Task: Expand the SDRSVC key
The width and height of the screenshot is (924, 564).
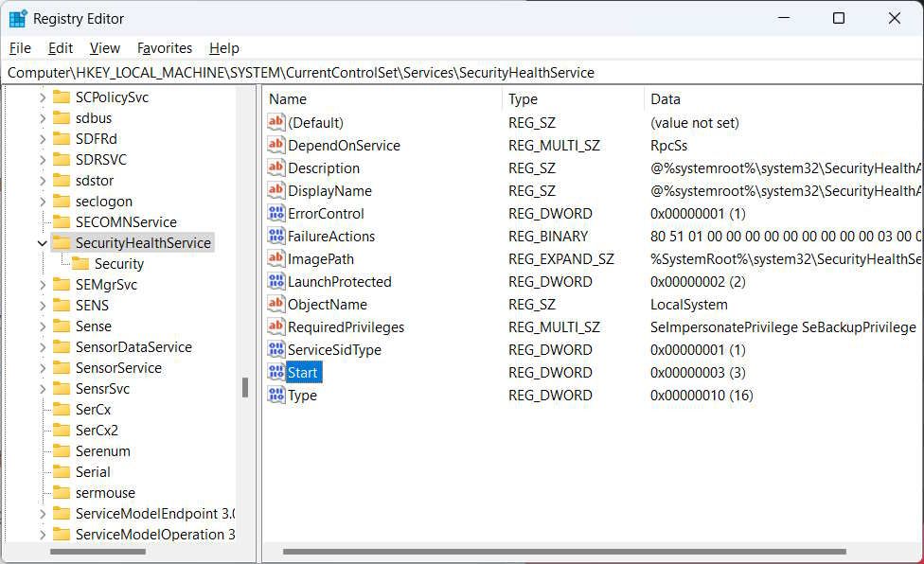Action: [40, 159]
